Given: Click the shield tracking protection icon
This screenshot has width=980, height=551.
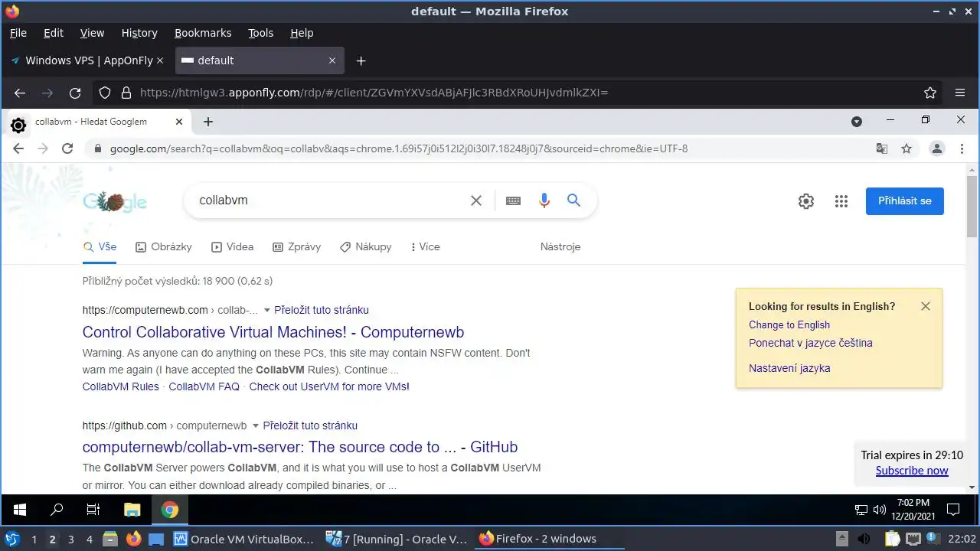Looking at the screenshot, I should tap(106, 93).
